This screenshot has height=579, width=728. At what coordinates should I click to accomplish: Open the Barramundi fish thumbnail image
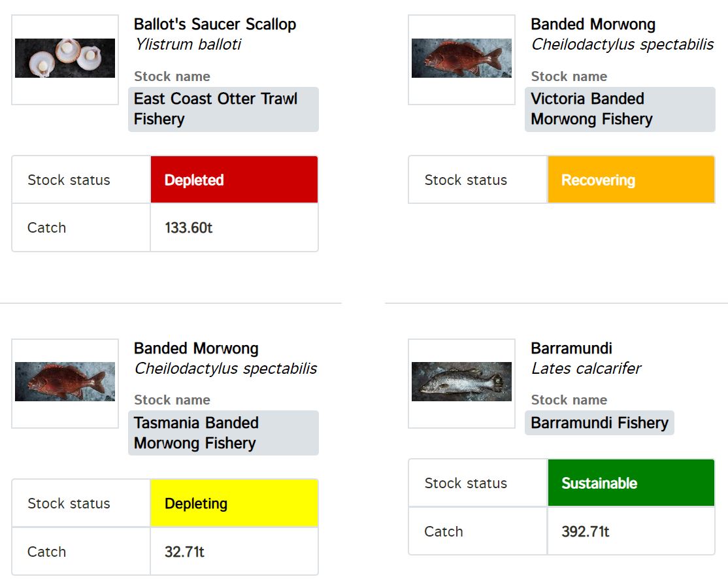[461, 382]
